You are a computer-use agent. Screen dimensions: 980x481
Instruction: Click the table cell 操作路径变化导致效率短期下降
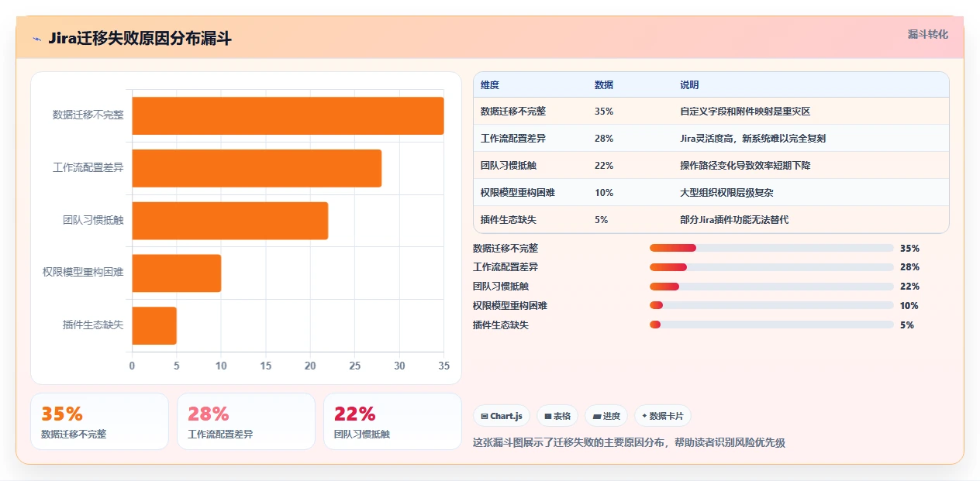[745, 166]
